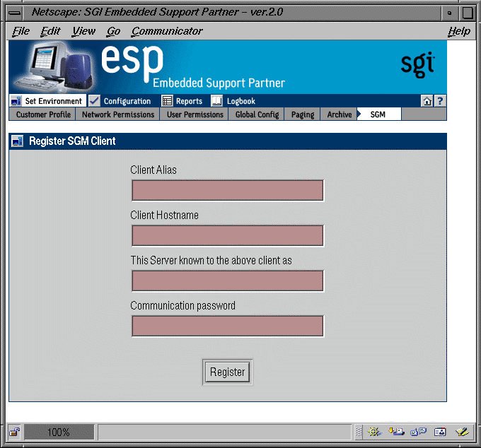Viewport: 481px width, 448px height.
Task: Click the Client Alias label
Action: point(153,170)
